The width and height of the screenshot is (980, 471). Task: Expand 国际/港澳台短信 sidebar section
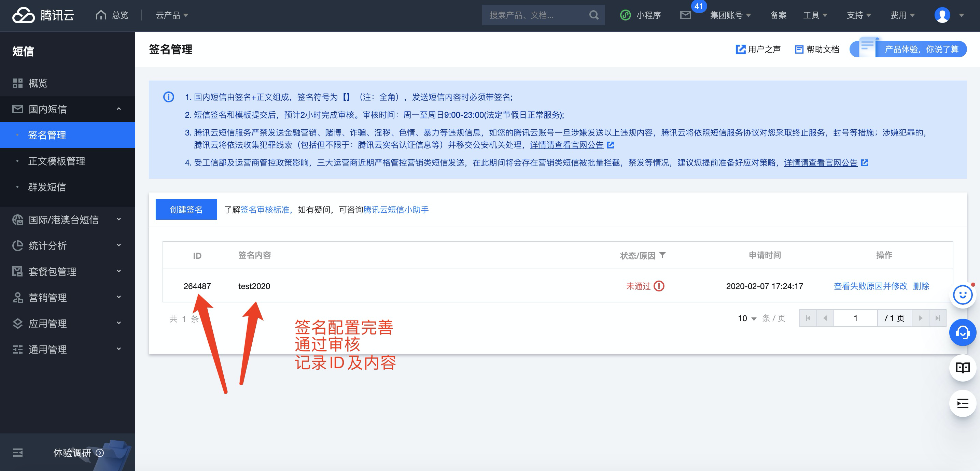67,220
